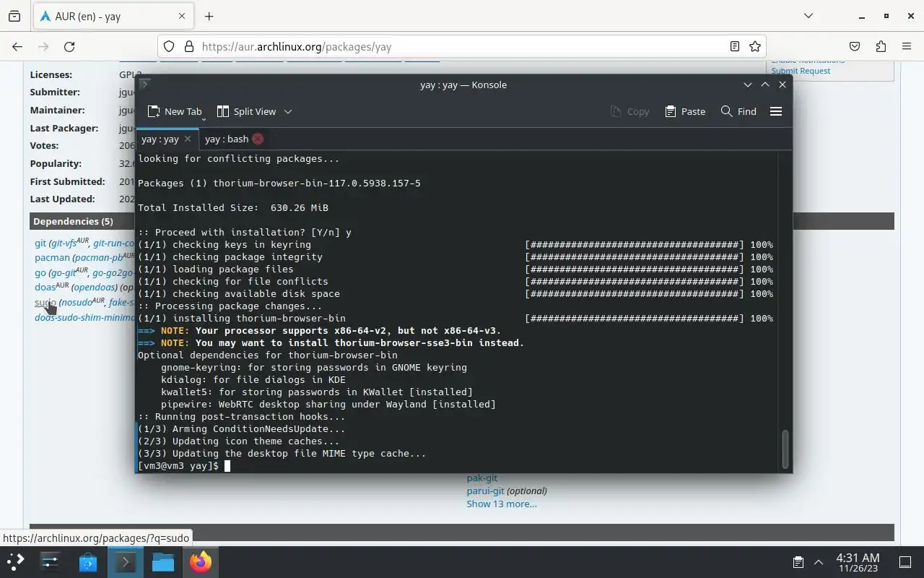Click the '[vm3@vm3 yay]$' terminal prompt
This screenshot has height=578, width=924.
point(178,466)
